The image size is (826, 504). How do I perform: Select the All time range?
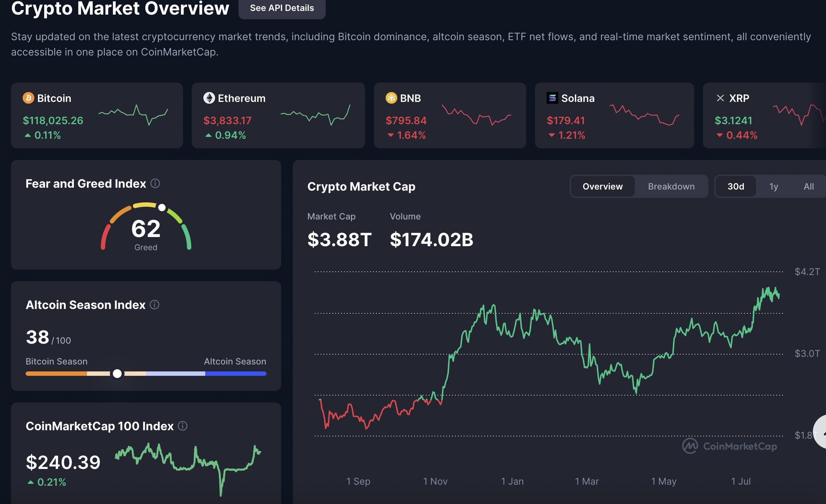tap(808, 186)
